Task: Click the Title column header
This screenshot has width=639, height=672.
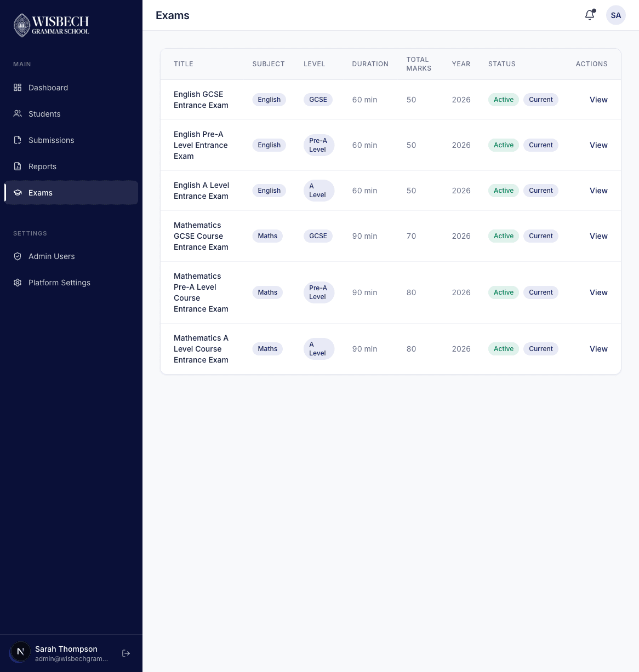Action: click(x=184, y=64)
